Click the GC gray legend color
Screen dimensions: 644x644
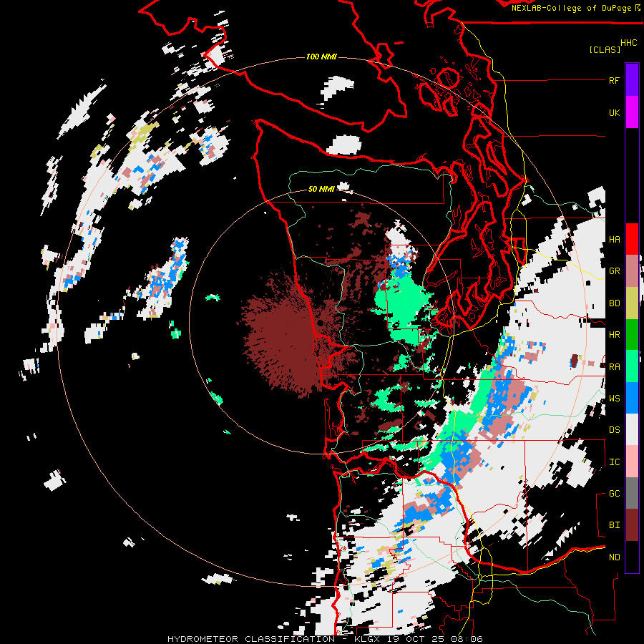pos(632,493)
